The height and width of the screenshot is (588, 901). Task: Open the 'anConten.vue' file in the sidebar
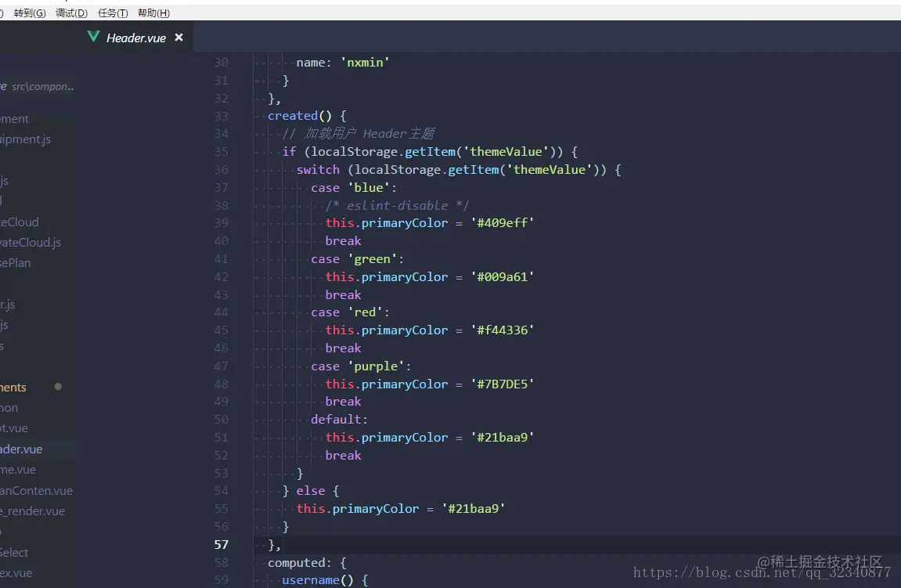click(36, 490)
